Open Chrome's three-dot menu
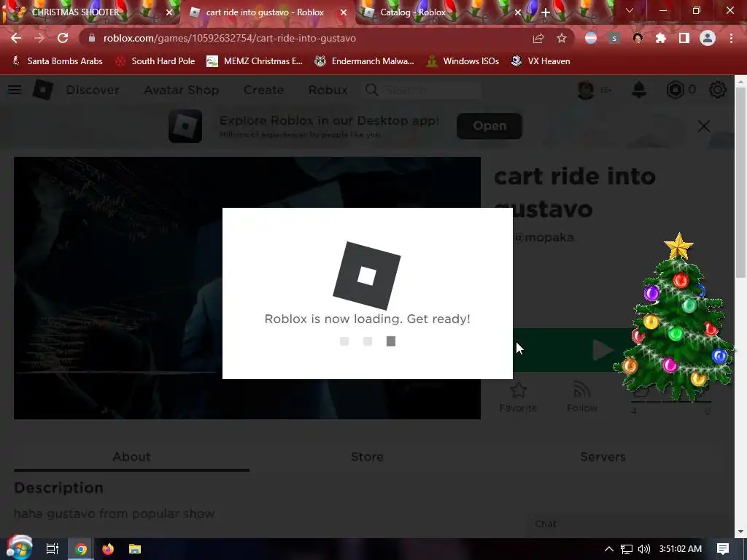 [731, 38]
